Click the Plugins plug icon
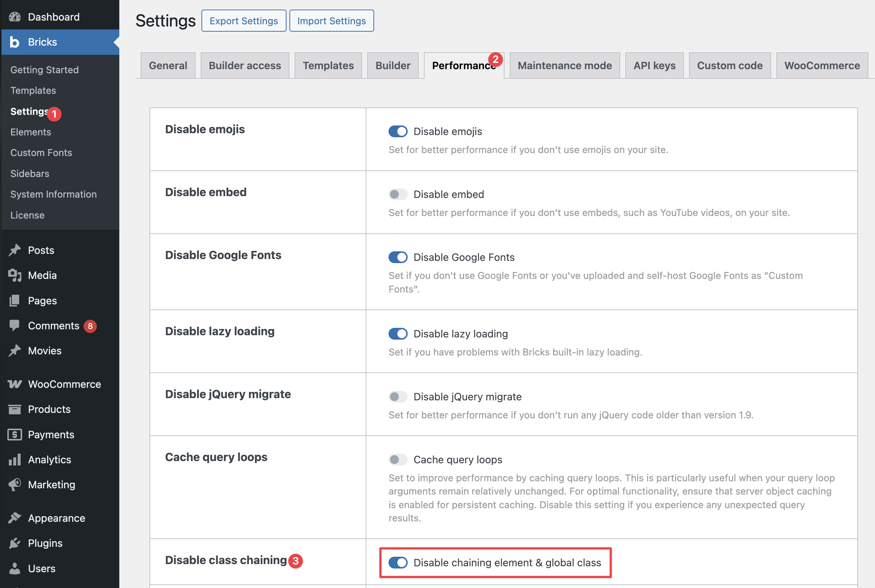 (x=15, y=543)
